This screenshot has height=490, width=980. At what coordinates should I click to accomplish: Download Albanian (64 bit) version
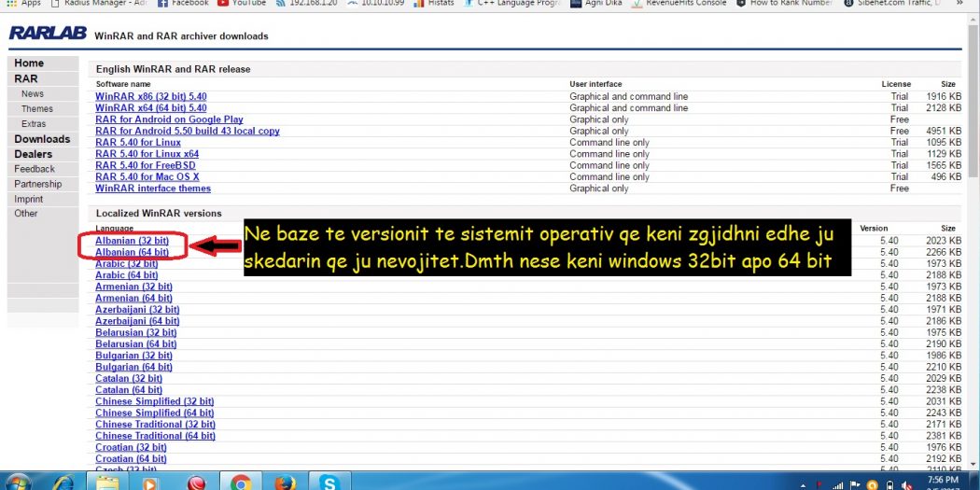tap(132, 252)
